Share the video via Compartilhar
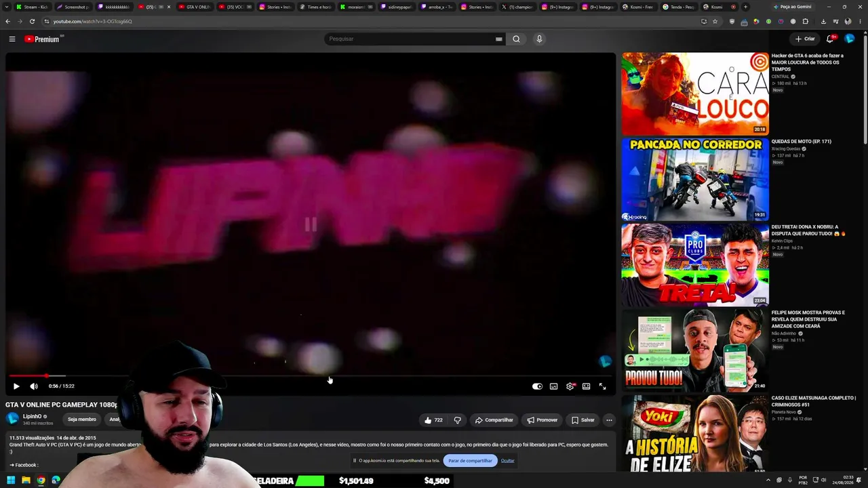This screenshot has height=488, width=868. [x=494, y=420]
